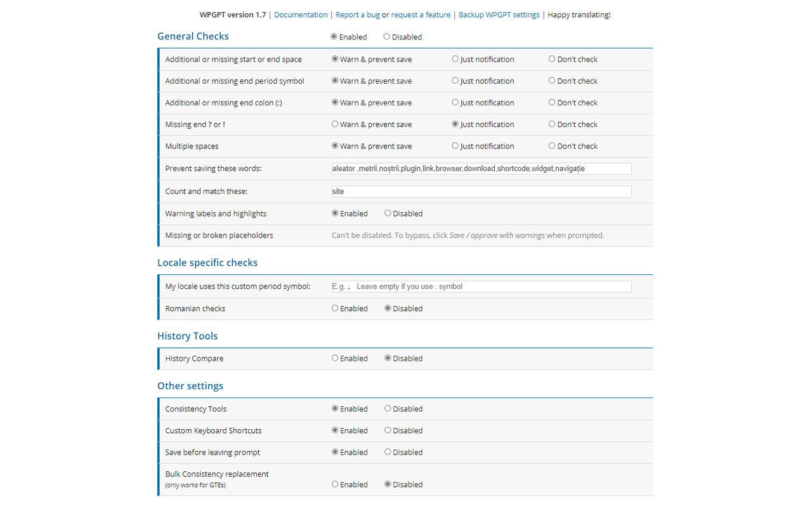Select Don't check for Missing end ? or !
812x508 pixels.
point(551,124)
